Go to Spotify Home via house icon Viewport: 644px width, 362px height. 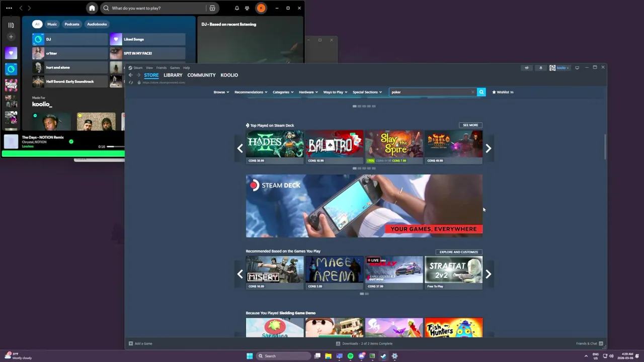pos(92,8)
